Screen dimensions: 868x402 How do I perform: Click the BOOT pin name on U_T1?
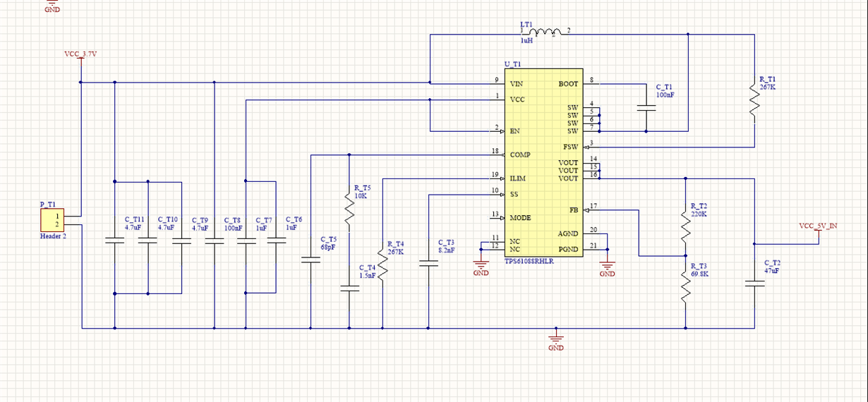(567, 84)
